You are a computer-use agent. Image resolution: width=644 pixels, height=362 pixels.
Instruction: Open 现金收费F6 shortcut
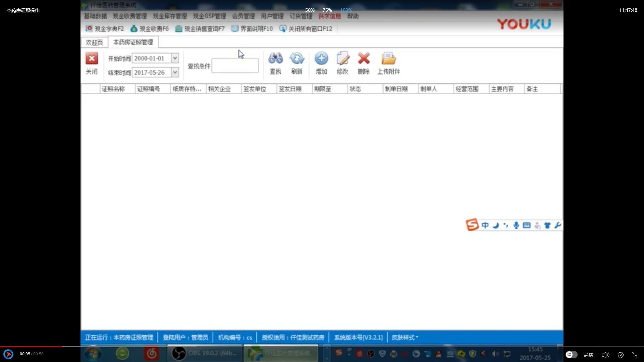150,29
